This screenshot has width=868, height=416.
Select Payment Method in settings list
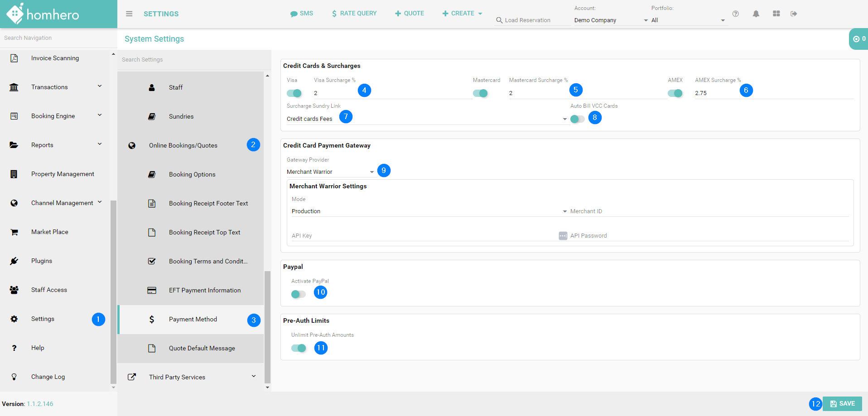(193, 319)
